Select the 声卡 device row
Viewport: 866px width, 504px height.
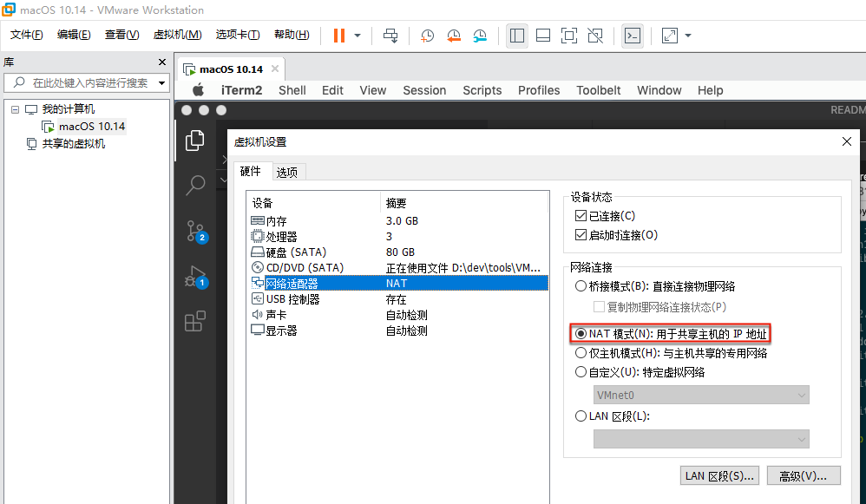point(397,315)
